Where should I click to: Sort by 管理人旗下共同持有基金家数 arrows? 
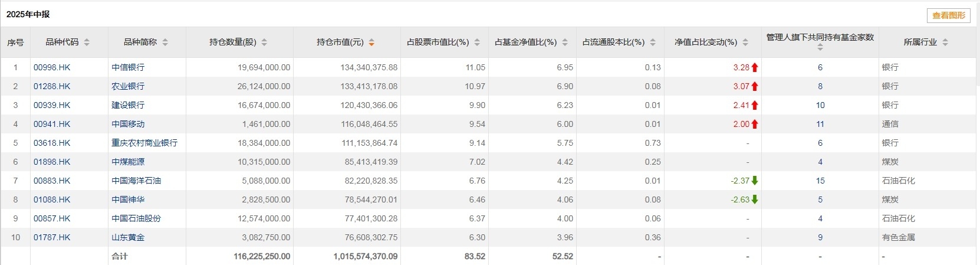pos(820,48)
